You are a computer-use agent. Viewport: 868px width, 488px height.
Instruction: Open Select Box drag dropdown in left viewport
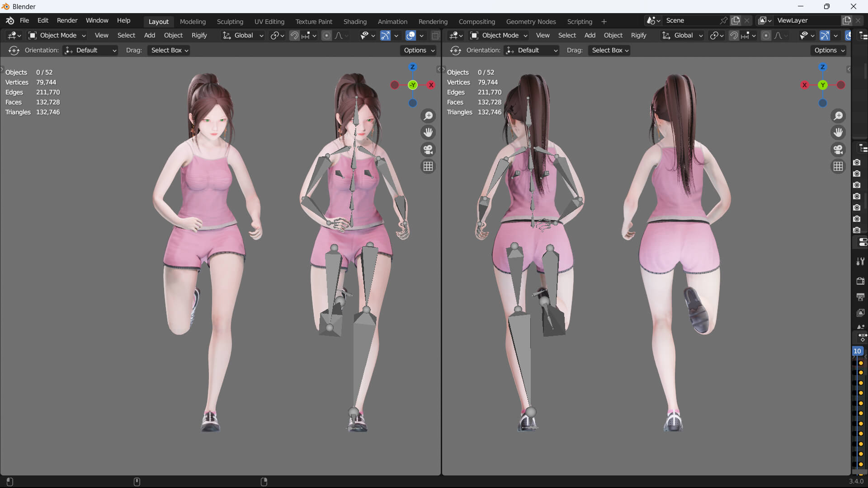[169, 50]
